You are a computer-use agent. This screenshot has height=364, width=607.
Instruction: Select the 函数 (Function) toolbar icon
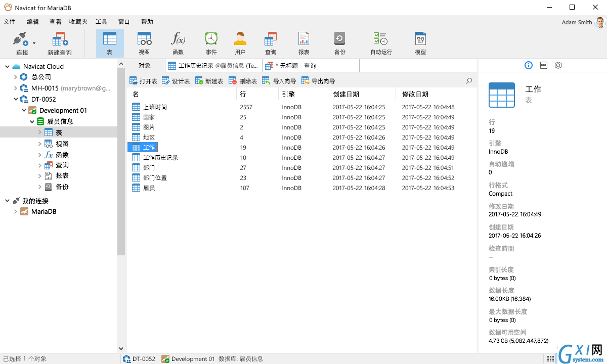[178, 43]
